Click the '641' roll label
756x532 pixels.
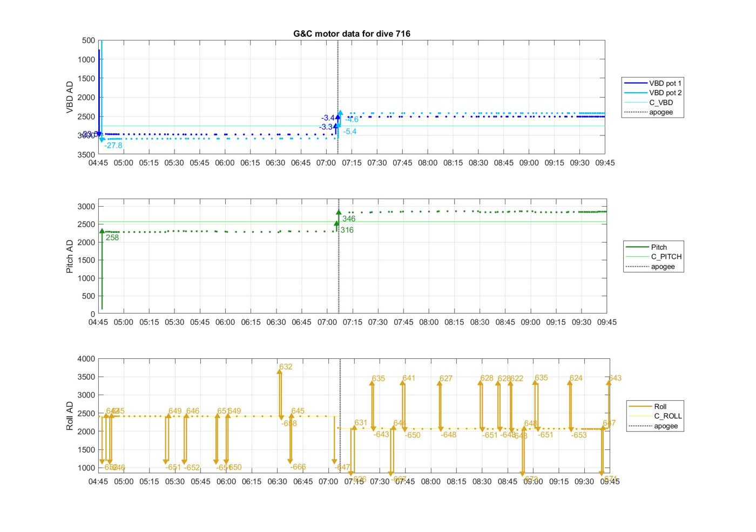pyautogui.click(x=409, y=378)
